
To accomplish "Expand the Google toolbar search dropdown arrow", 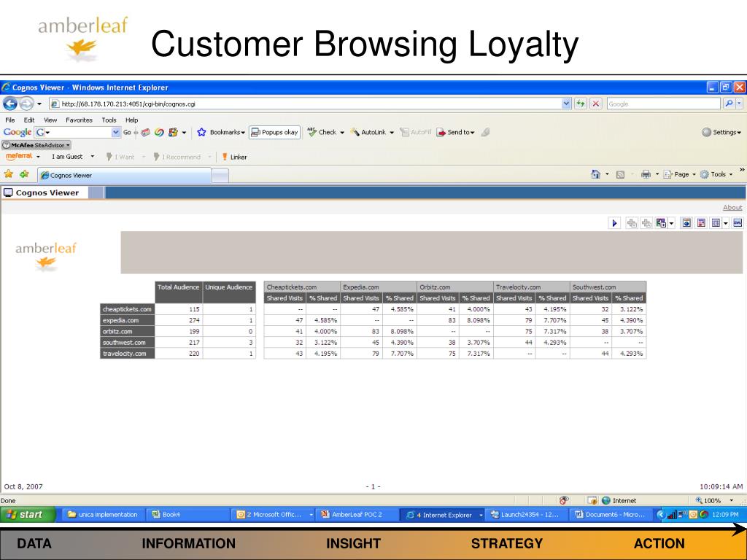I will 116,133.
